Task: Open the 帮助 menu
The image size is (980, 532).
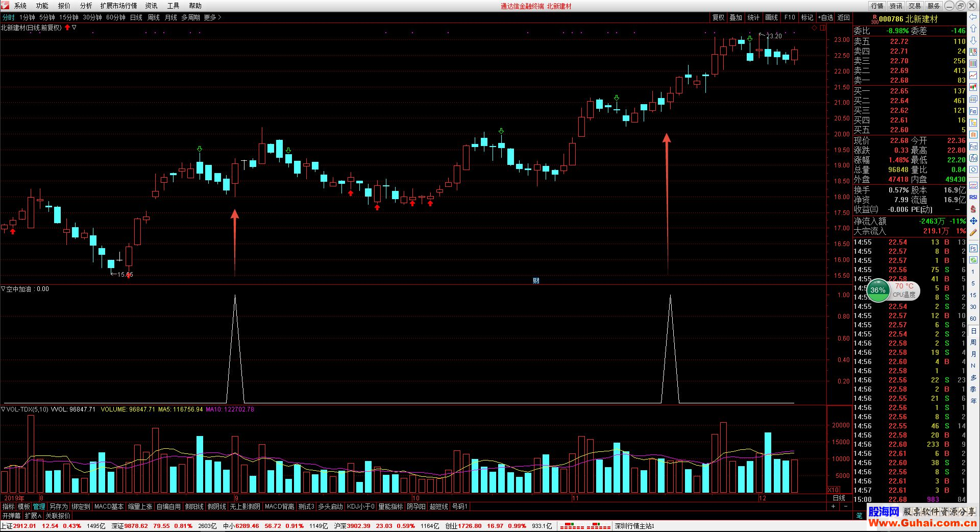Action: pos(195,6)
